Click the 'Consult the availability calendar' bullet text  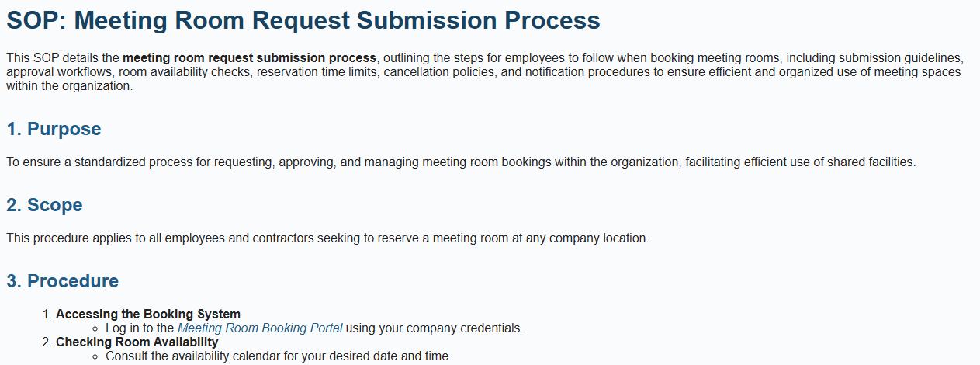click(278, 356)
